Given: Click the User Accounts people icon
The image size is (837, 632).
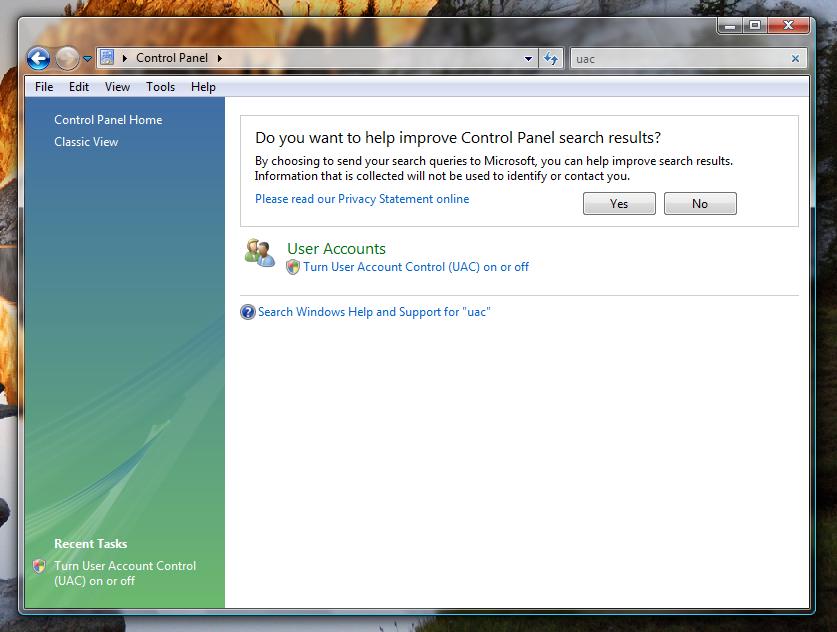Looking at the screenshot, I should [259, 253].
